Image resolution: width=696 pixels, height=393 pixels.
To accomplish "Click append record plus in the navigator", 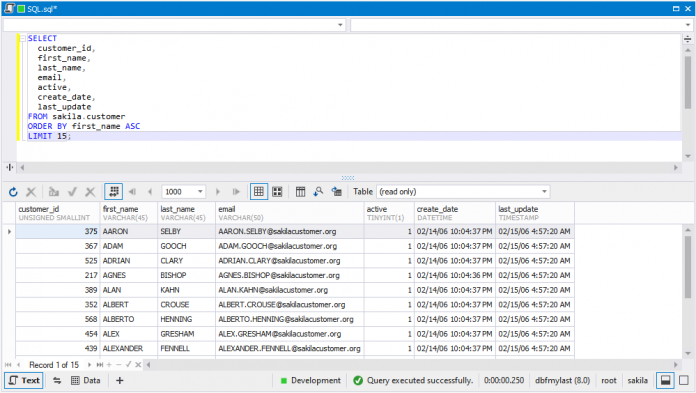I will [x=109, y=365].
